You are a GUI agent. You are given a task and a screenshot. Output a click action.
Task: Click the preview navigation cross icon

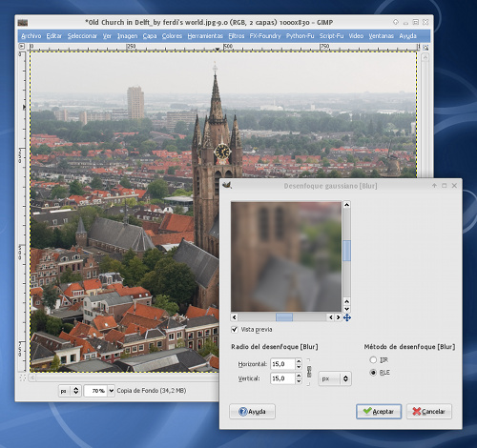347,317
